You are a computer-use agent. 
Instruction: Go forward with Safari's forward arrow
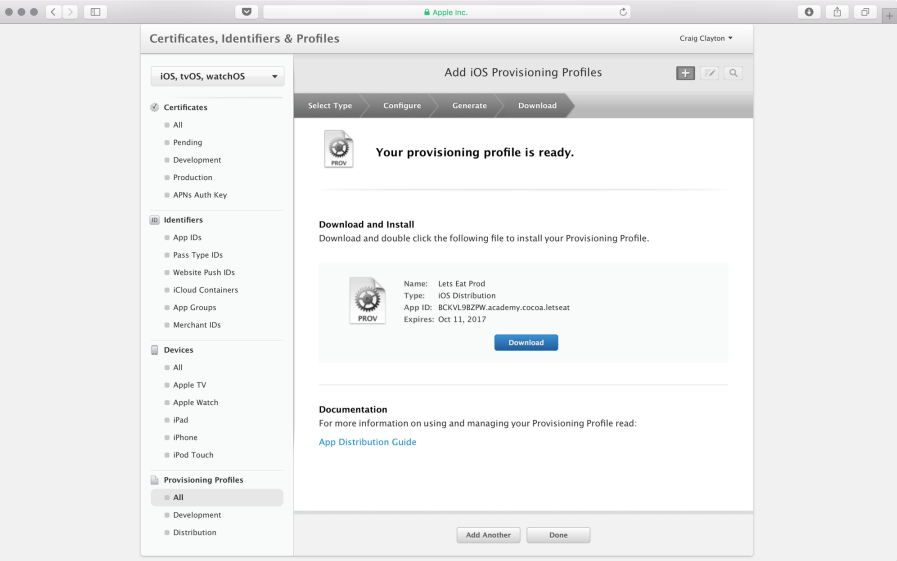(x=70, y=11)
